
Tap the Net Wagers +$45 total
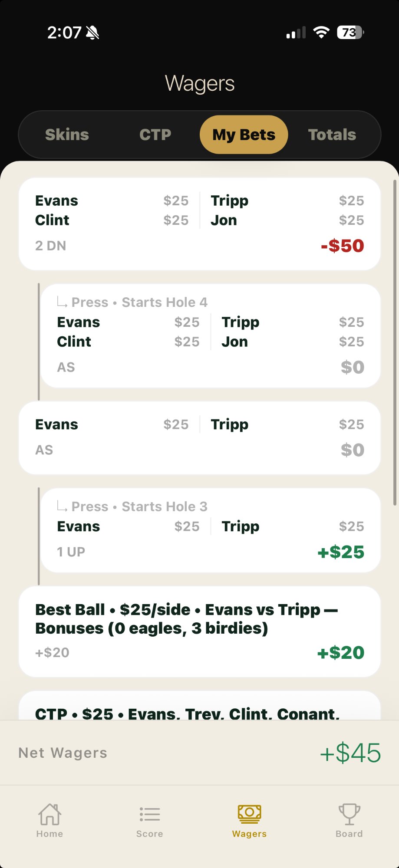tap(350, 753)
